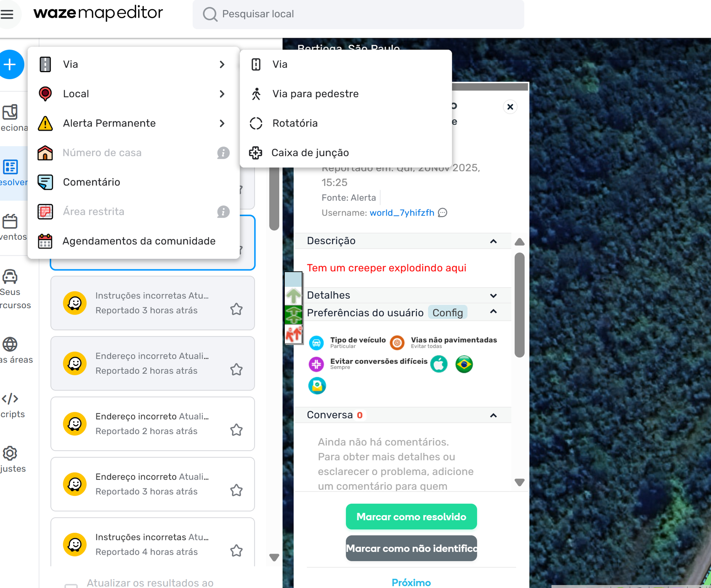Open the Scripts sidebar icon
Image resolution: width=711 pixels, height=588 pixels.
click(10, 399)
